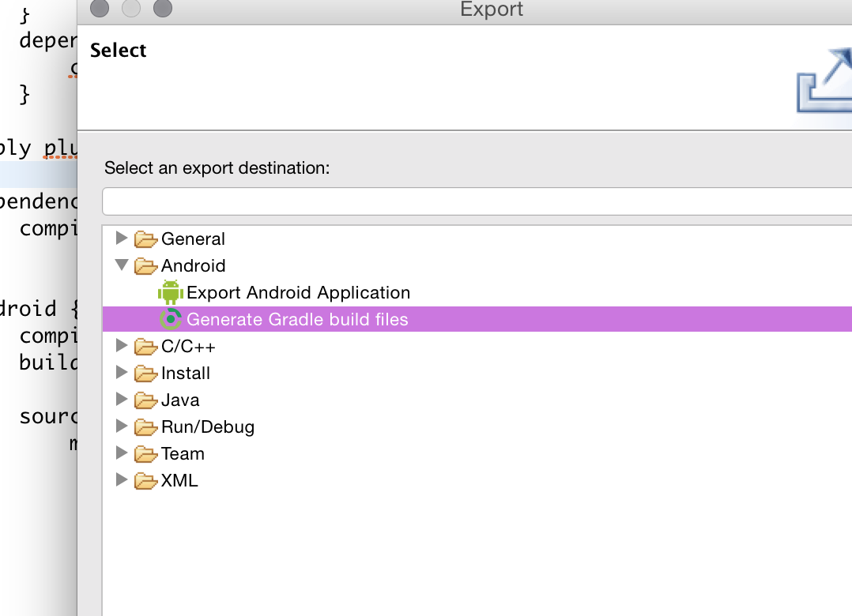Expand the General folder arrow

[x=122, y=238]
